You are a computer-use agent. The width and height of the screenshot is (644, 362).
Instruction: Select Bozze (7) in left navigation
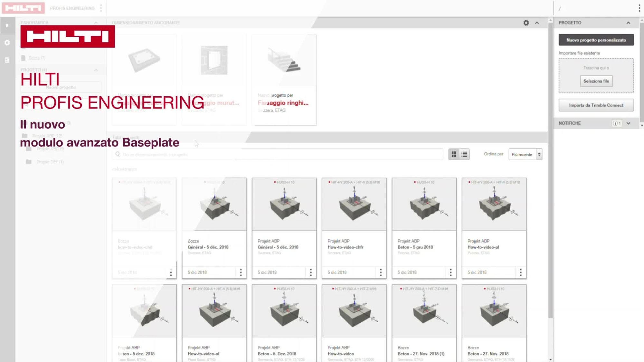click(x=37, y=58)
